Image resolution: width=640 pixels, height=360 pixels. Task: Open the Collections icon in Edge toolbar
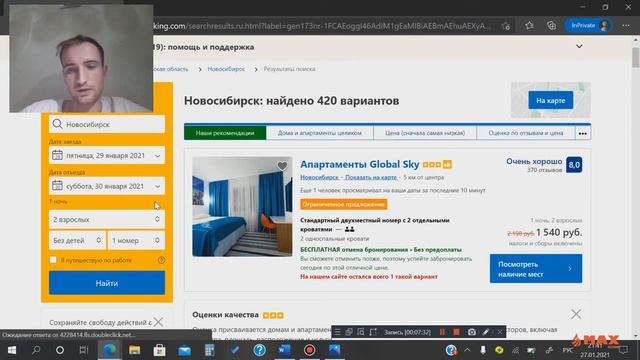(x=551, y=25)
